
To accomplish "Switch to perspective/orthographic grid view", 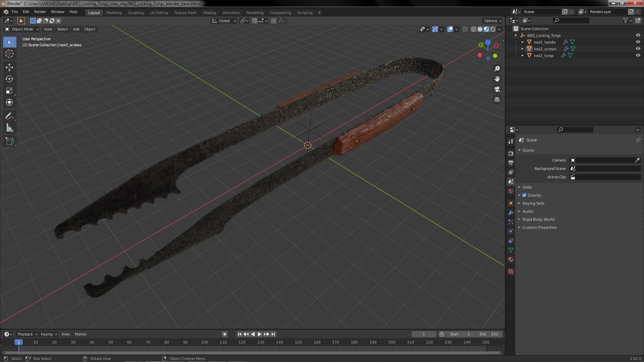I will [497, 100].
